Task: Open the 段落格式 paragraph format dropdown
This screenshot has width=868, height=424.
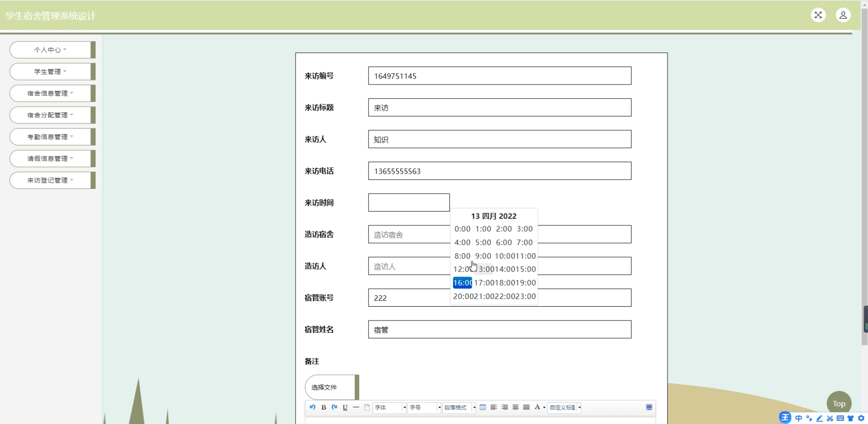Action: click(459, 407)
